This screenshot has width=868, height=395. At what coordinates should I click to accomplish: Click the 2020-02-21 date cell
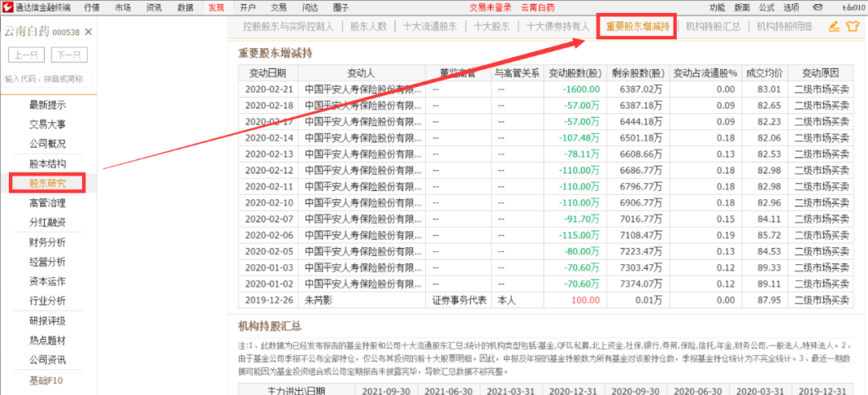pos(268,89)
